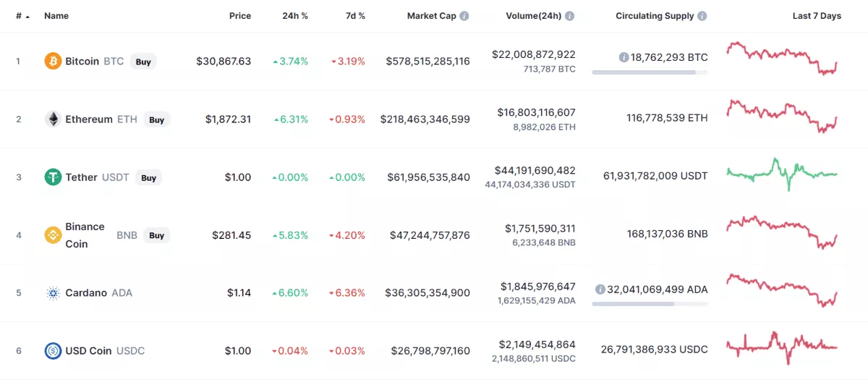Click Cardano circulating supply progress bar

click(650, 304)
